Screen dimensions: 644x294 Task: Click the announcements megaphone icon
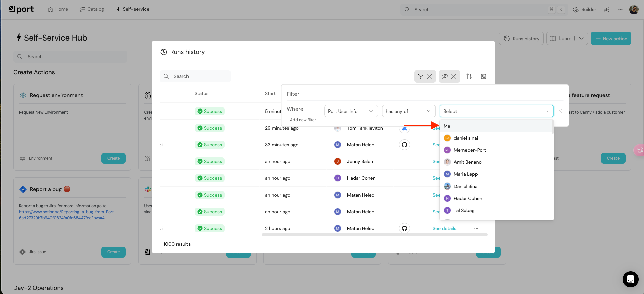606,10
